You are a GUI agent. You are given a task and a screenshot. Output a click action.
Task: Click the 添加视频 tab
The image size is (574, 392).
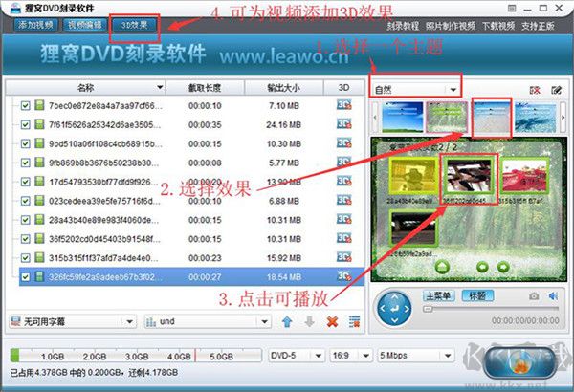click(x=35, y=25)
